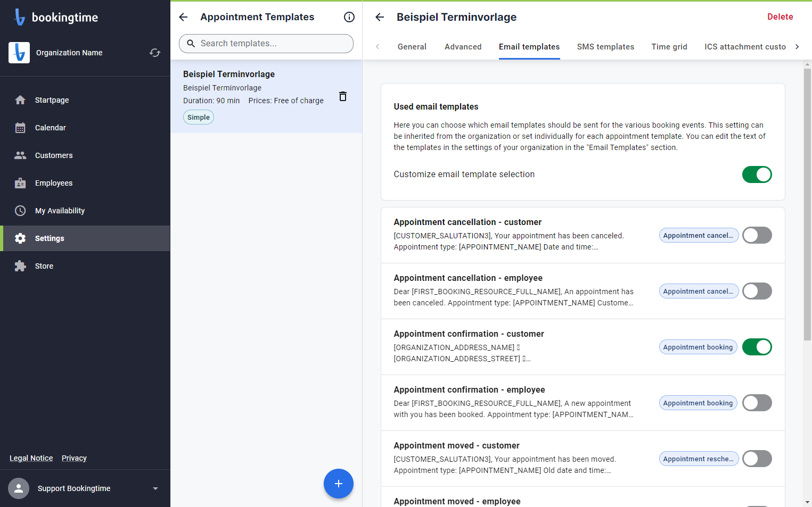
Task: Delete Beispiel Terminvorlage via trash icon
Action: pos(343,96)
